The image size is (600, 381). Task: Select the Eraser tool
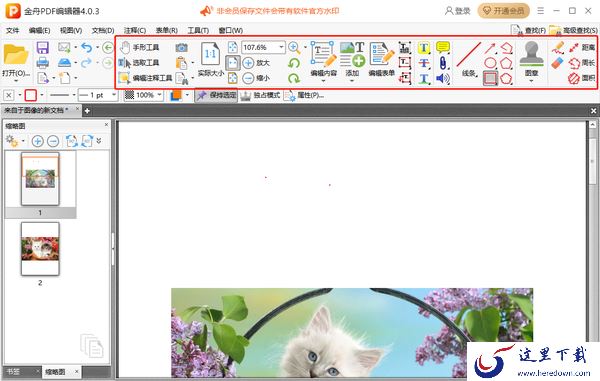[x=558, y=63]
